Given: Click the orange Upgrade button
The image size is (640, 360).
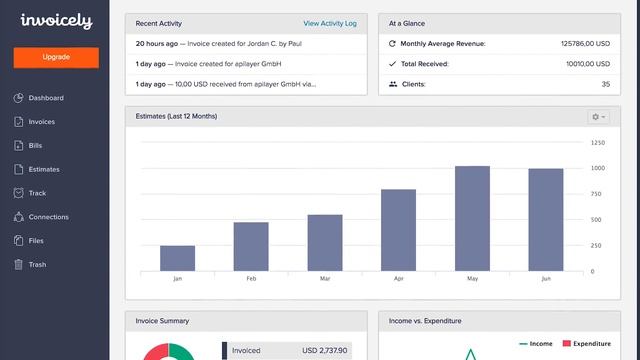Looking at the screenshot, I should point(56,57).
